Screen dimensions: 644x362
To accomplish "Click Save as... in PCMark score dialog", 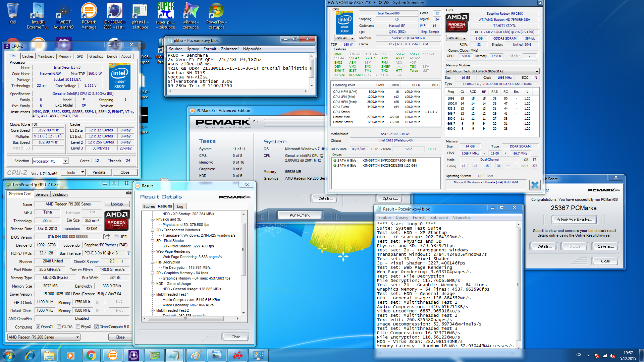I will (606, 246).
